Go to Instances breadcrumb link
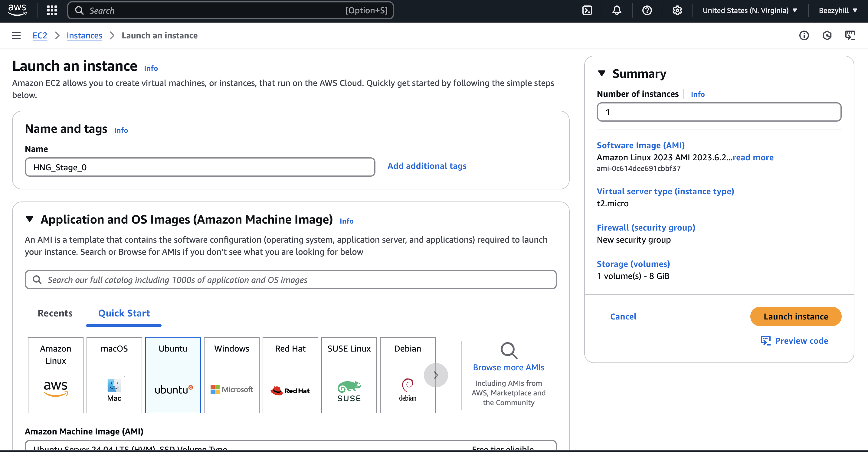The height and width of the screenshot is (452, 868). 84,35
